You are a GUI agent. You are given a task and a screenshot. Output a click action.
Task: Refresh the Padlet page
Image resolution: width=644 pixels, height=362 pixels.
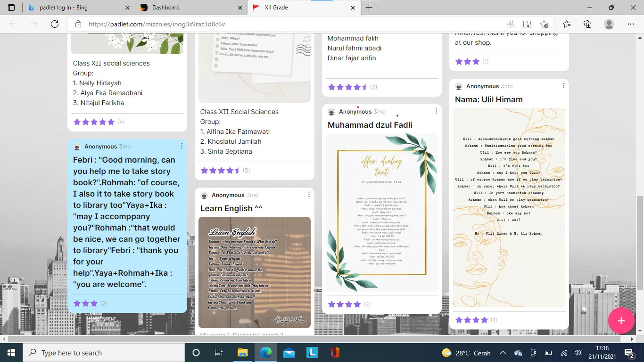[55, 24]
